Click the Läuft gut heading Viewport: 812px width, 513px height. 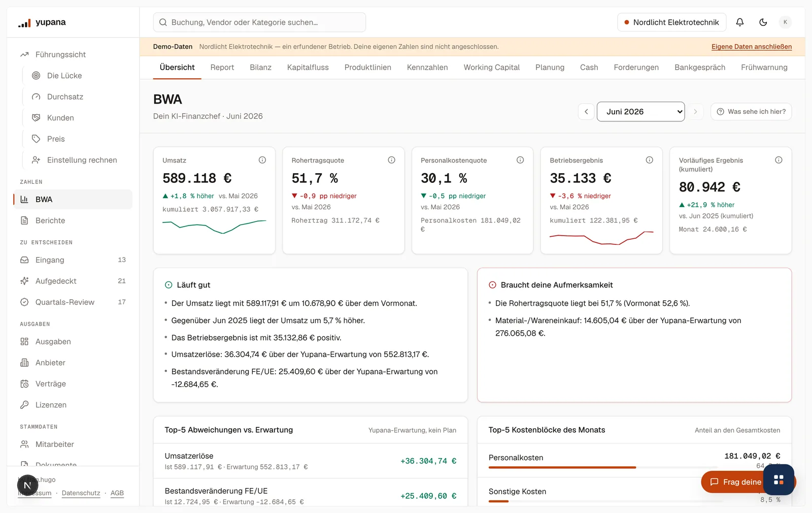click(193, 285)
